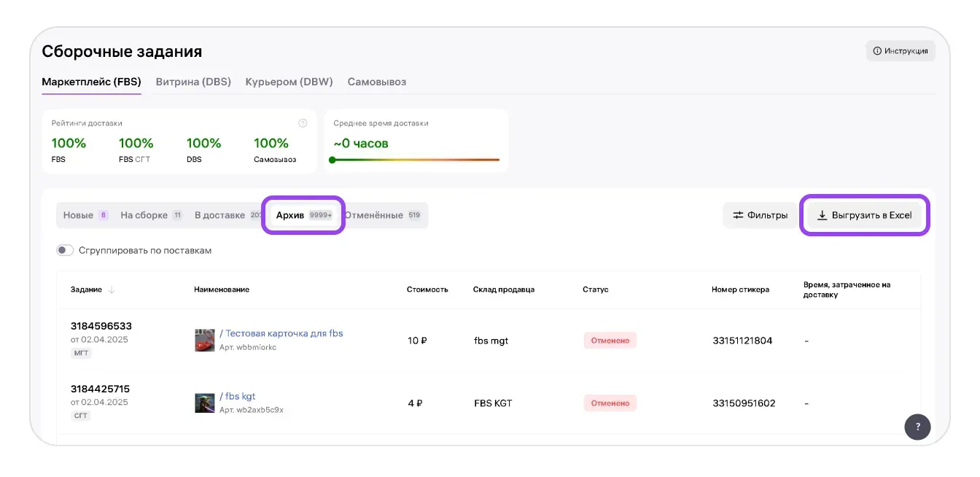Switch to the Курьером (DBW) tab
980x477 pixels.
289,82
